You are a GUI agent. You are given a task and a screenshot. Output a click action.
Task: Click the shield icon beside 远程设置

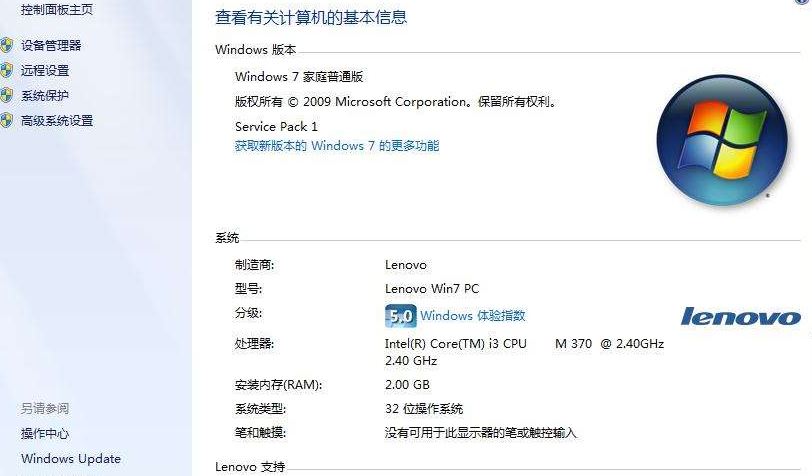[x=6, y=70]
